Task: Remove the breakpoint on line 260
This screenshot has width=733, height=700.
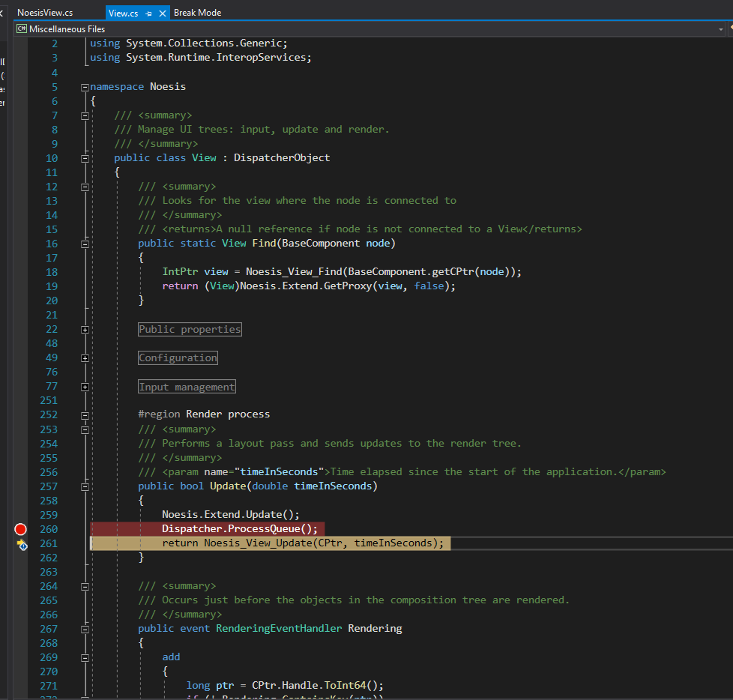Action: (20, 529)
